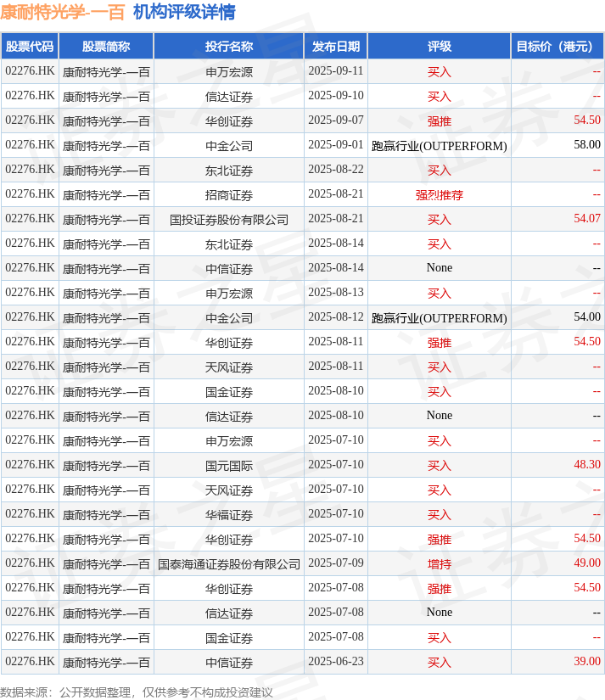Select the 国泰海通证券股份有限公司 cell
Viewport: 605px width, 700px height.
pyautogui.click(x=228, y=563)
